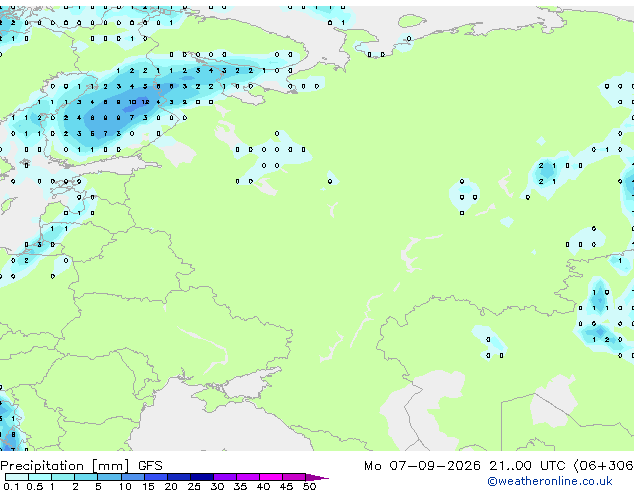Click the 50 legend scale label
This screenshot has width=634, height=490.
pos(309,486)
